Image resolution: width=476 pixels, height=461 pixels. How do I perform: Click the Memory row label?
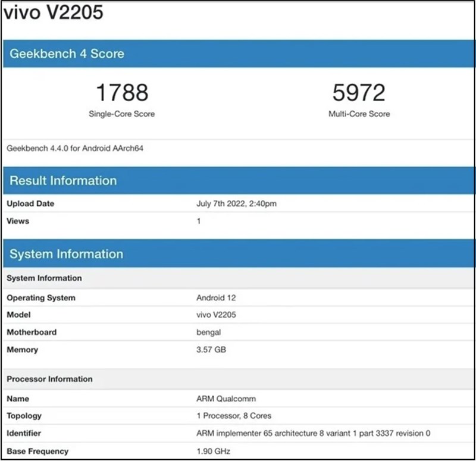pos(23,350)
